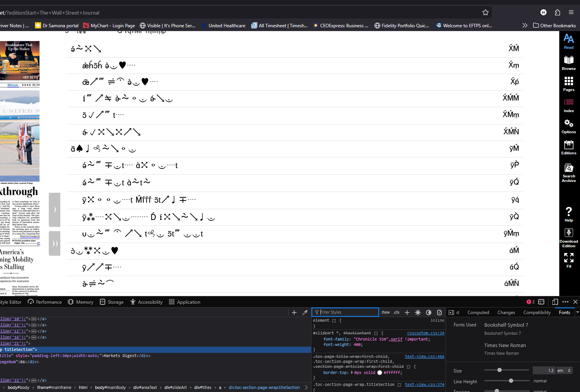Expand collapsed node after rollUp('12')
580x392 pixels.
click(34, 331)
